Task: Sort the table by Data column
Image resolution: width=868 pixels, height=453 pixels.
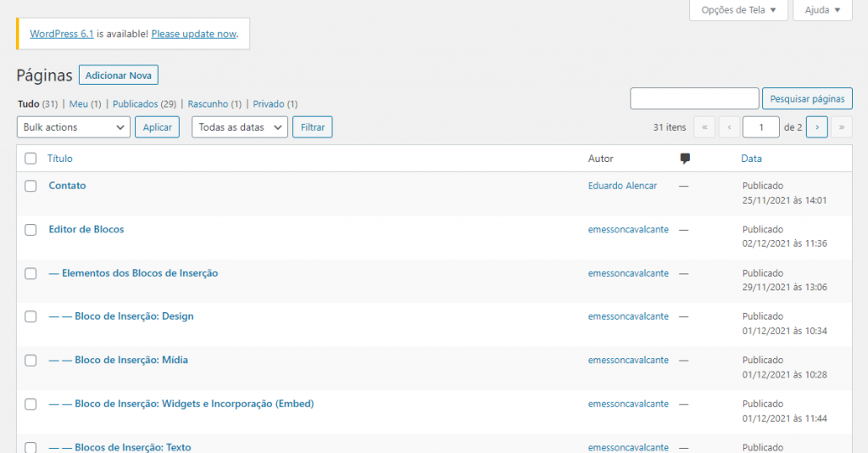Action: (x=751, y=159)
